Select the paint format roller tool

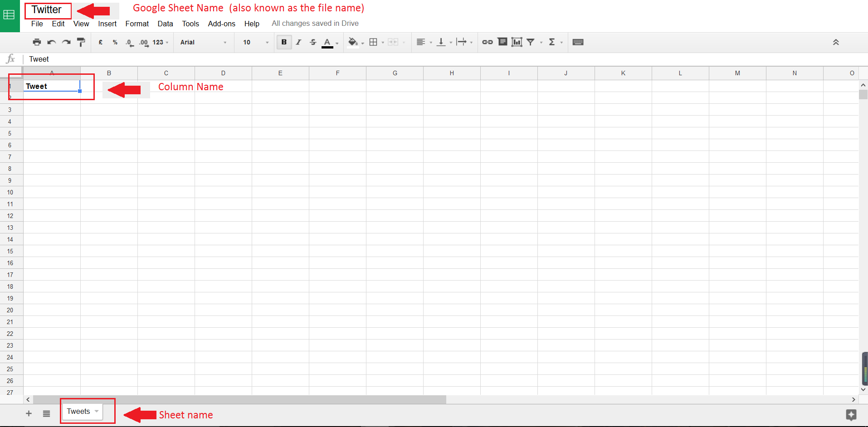click(x=81, y=42)
